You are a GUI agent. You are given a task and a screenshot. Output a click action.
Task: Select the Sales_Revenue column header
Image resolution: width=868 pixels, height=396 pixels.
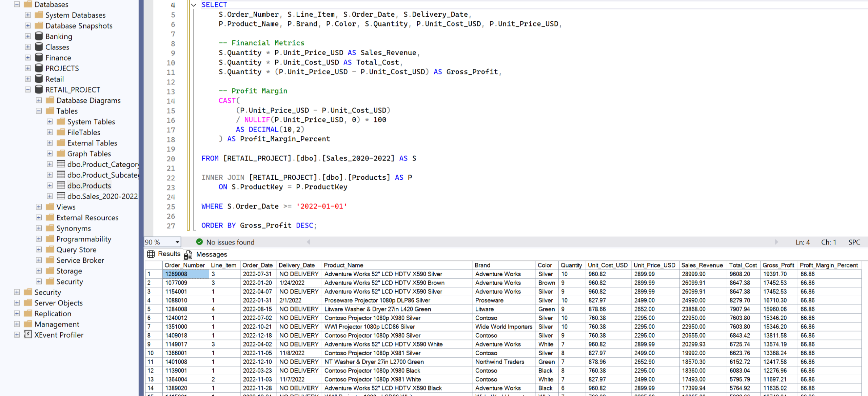[703, 265]
